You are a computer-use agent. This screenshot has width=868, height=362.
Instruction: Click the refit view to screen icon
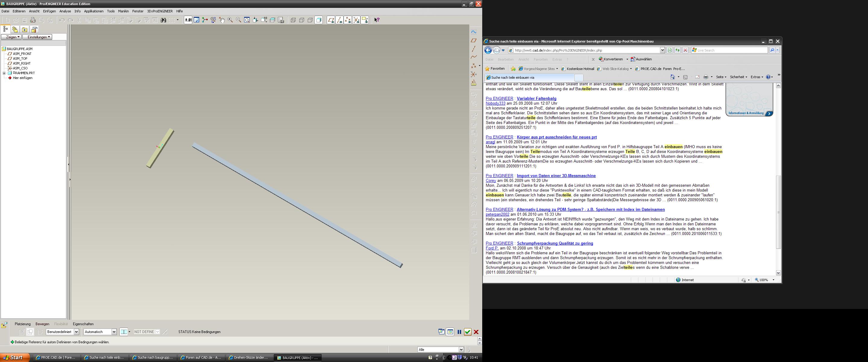pyautogui.click(x=247, y=20)
